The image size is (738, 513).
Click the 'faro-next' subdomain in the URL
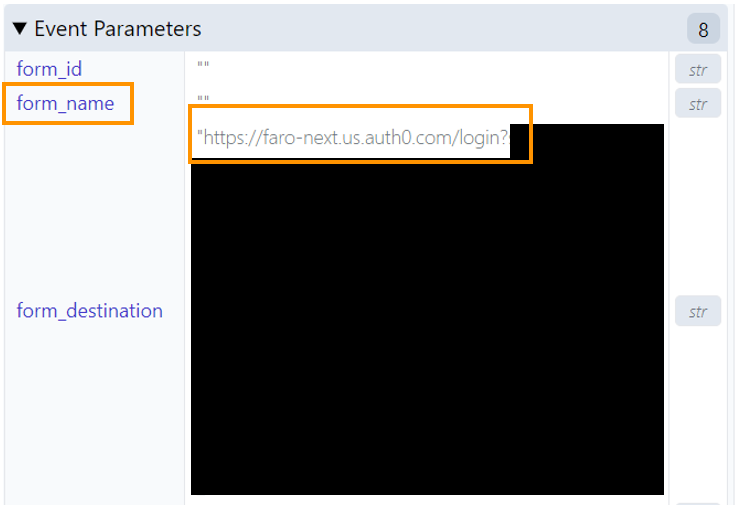298,138
